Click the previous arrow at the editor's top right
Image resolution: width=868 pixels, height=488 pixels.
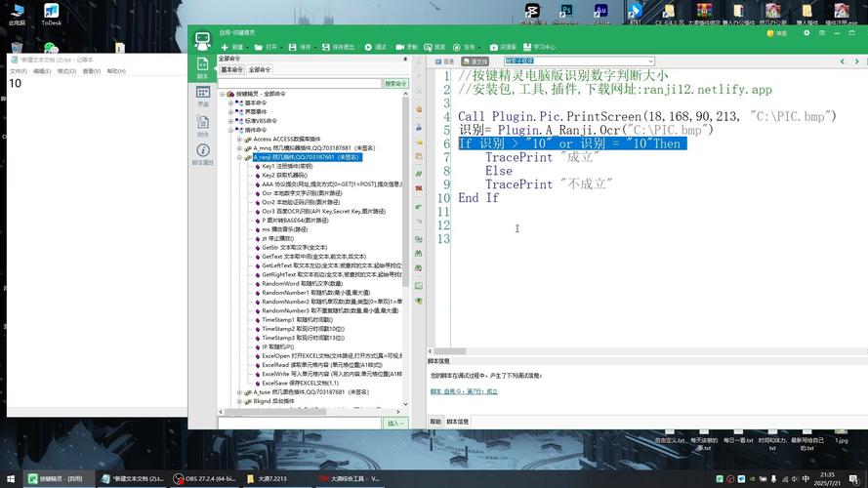click(842, 61)
